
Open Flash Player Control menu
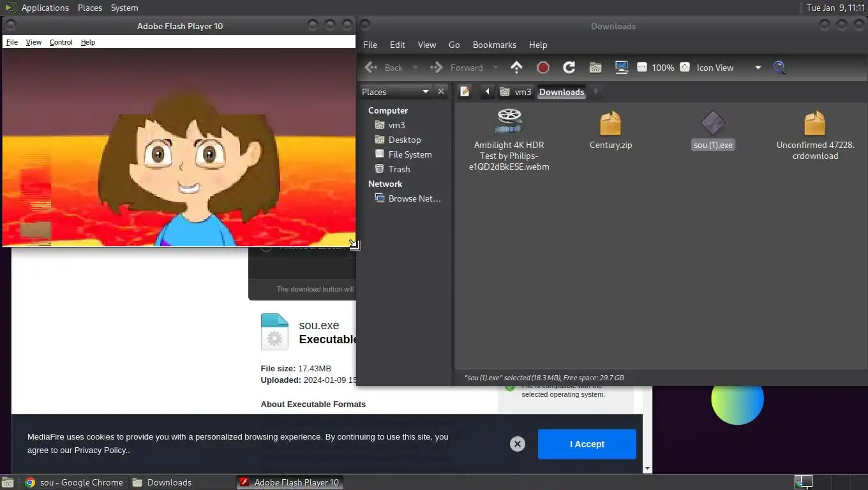pyautogui.click(x=61, y=42)
